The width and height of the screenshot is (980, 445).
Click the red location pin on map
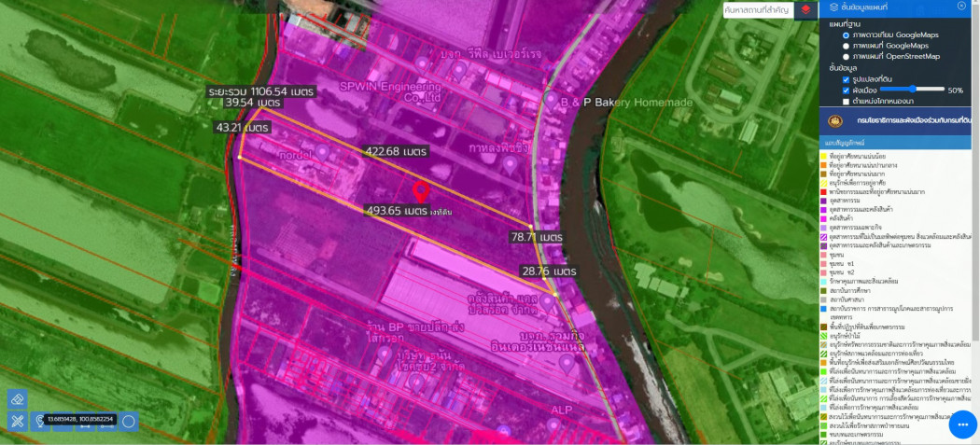pyautogui.click(x=421, y=192)
